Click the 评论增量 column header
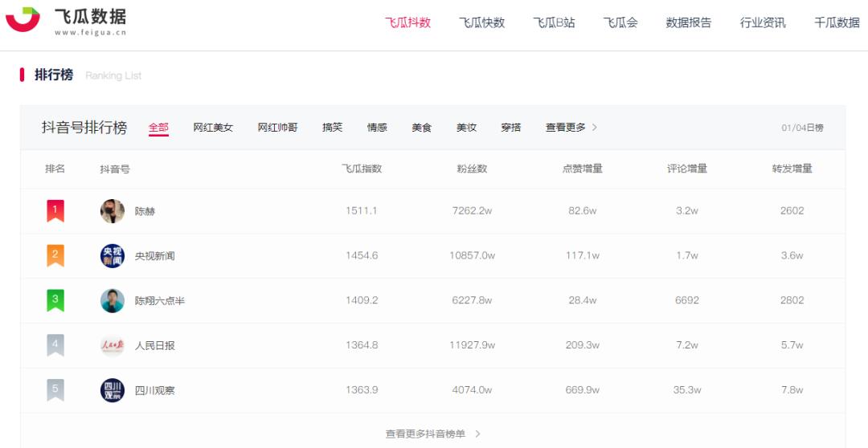This screenshot has height=448, width=868. tap(687, 169)
